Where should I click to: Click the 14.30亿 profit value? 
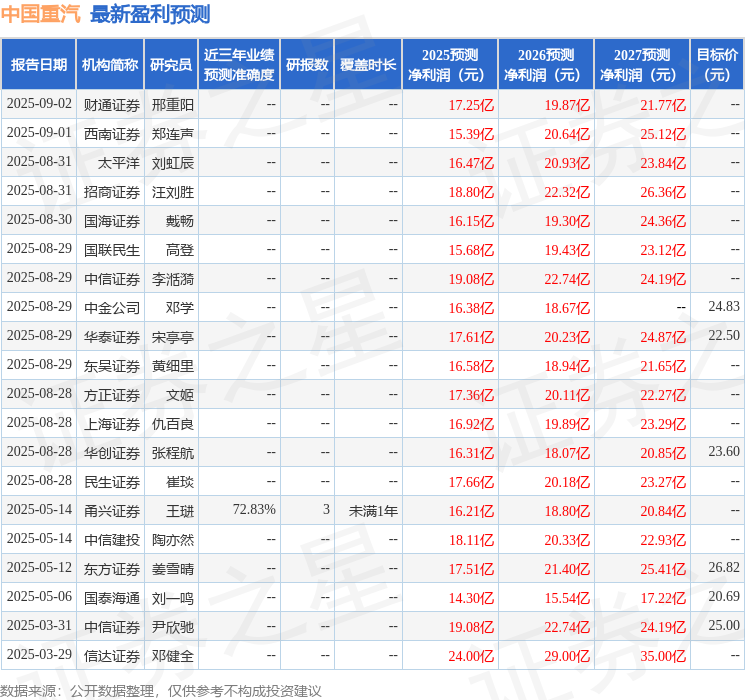(471, 598)
